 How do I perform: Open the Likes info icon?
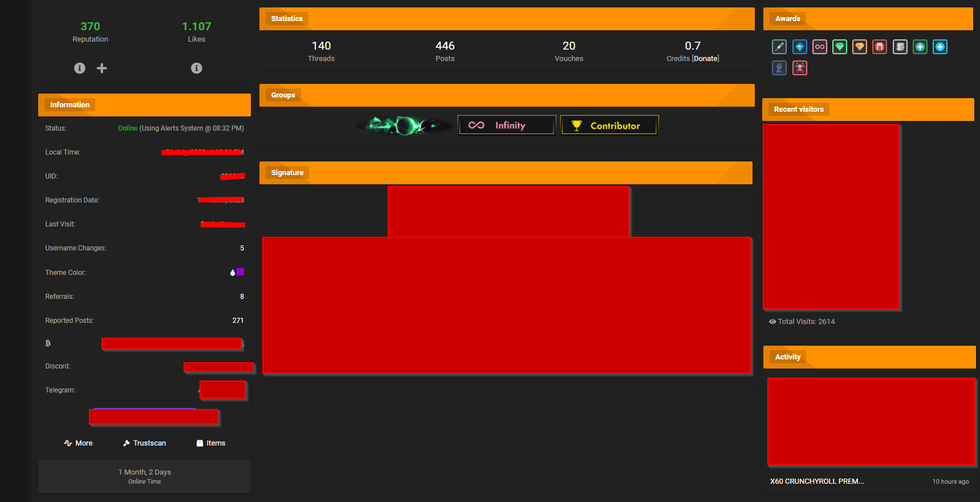[x=197, y=68]
